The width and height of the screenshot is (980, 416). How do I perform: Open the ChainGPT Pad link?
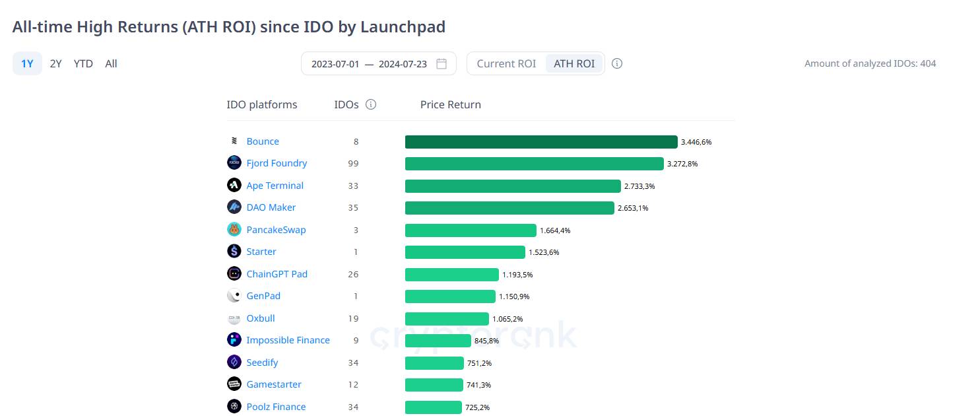pyautogui.click(x=277, y=274)
